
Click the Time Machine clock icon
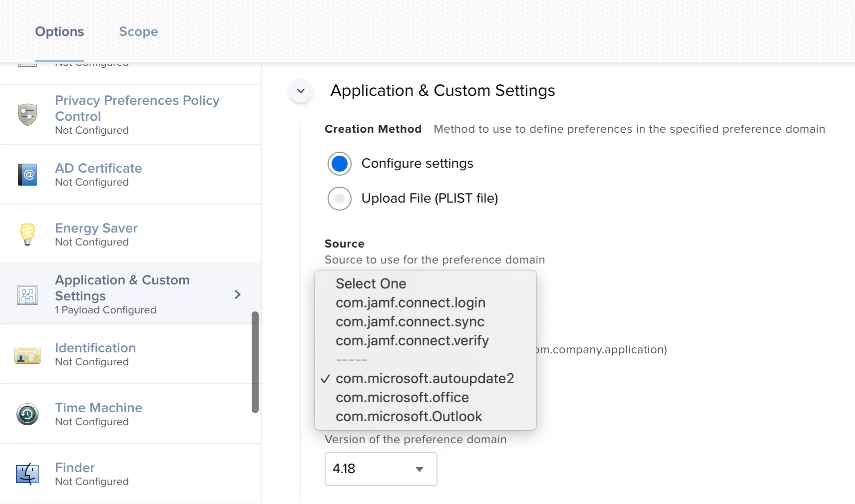(x=27, y=414)
